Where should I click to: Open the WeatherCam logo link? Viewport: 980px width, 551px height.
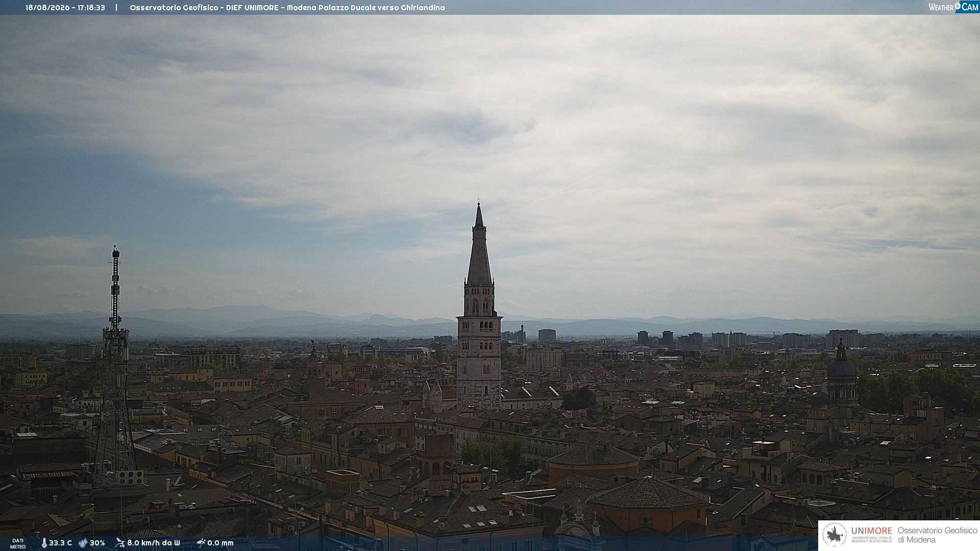click(x=953, y=7)
